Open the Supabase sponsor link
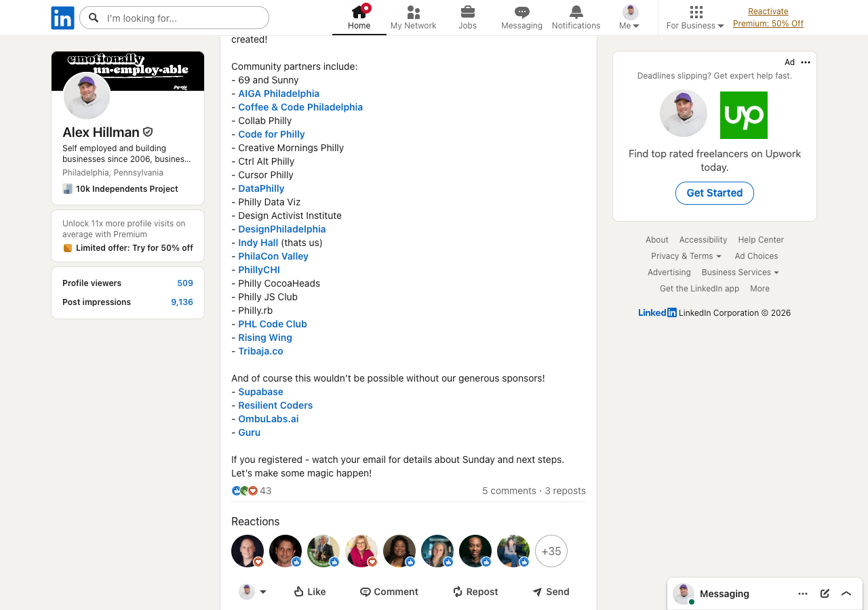Image resolution: width=868 pixels, height=610 pixels. [x=260, y=392]
